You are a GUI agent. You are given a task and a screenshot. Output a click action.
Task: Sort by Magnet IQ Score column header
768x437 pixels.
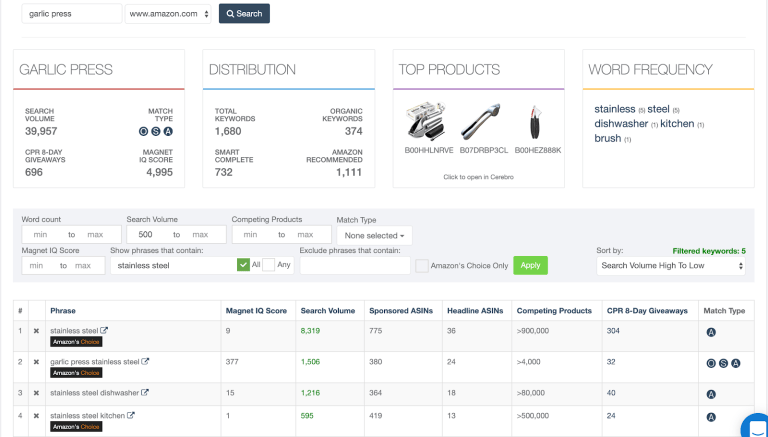coord(256,311)
